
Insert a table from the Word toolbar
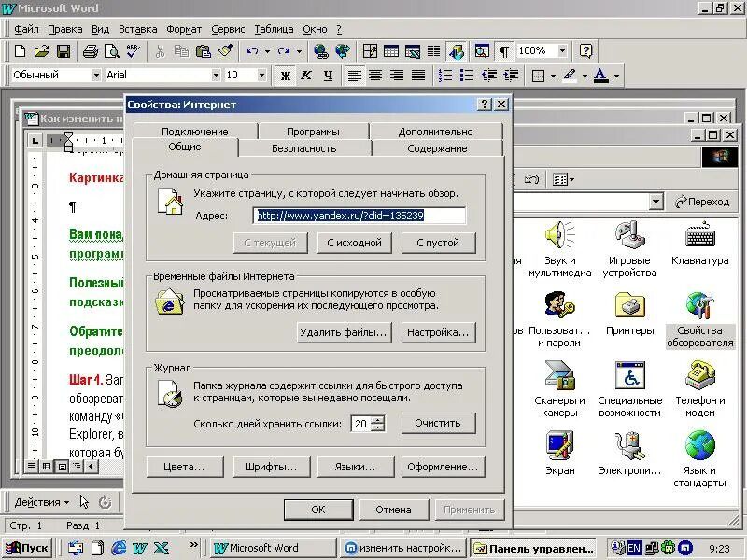click(x=391, y=51)
